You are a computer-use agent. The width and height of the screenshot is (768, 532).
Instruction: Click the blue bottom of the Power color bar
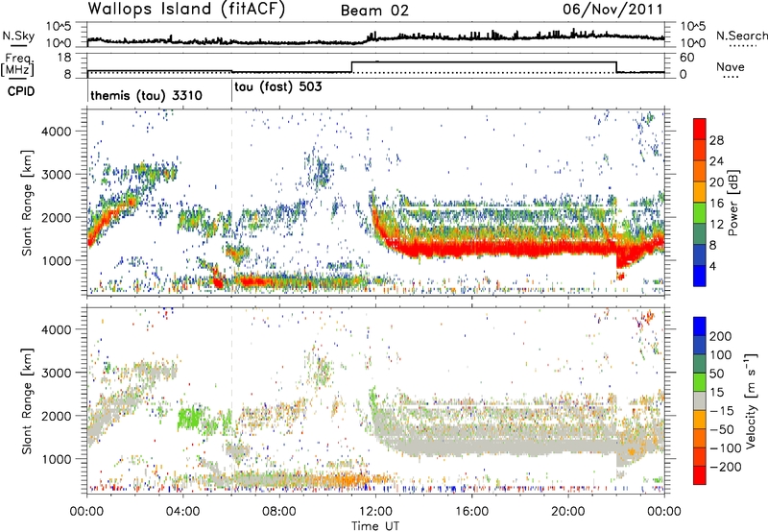pos(700,276)
